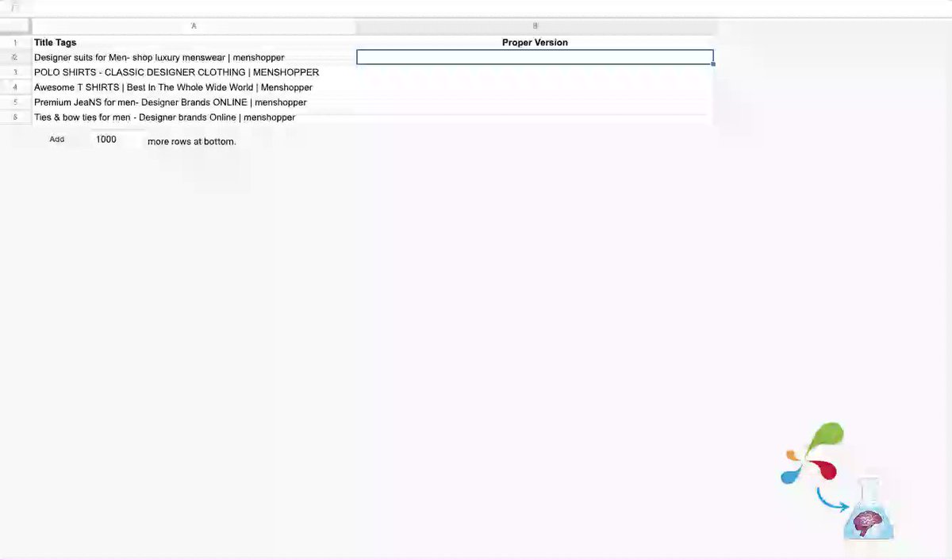This screenshot has width=952, height=560.
Task: Click the selected empty cell B2
Action: 535,57
